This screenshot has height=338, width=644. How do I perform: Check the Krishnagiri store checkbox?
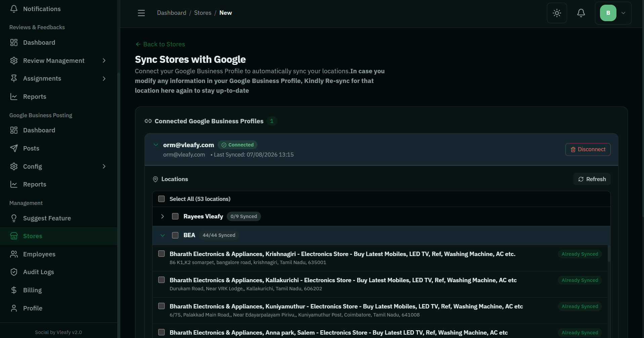pyautogui.click(x=162, y=254)
